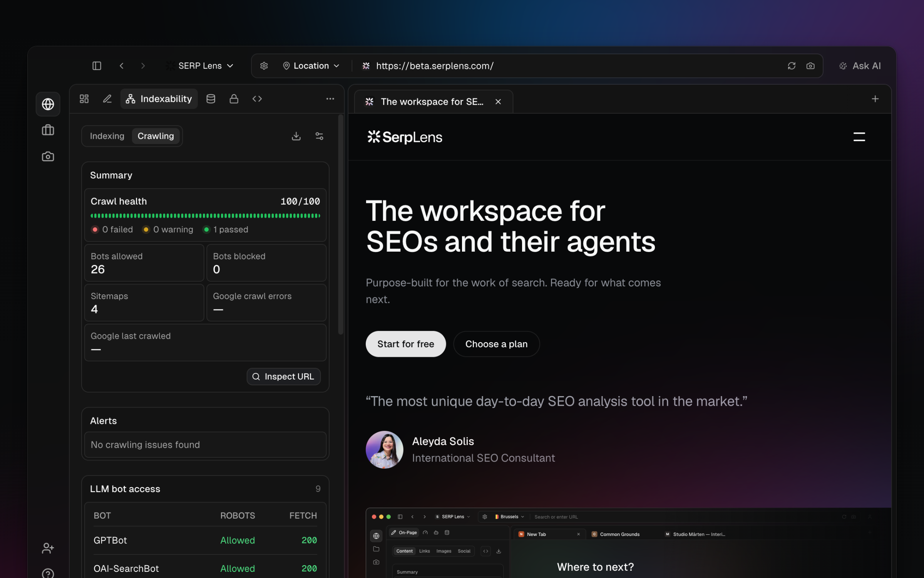Reload the page with the refresh icon
This screenshot has width=924, height=578.
792,66
